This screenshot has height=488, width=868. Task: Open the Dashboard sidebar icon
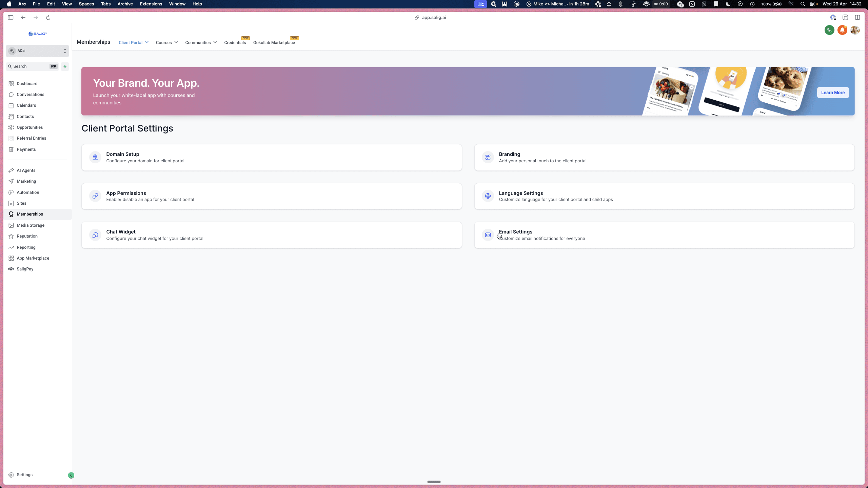[x=11, y=84]
